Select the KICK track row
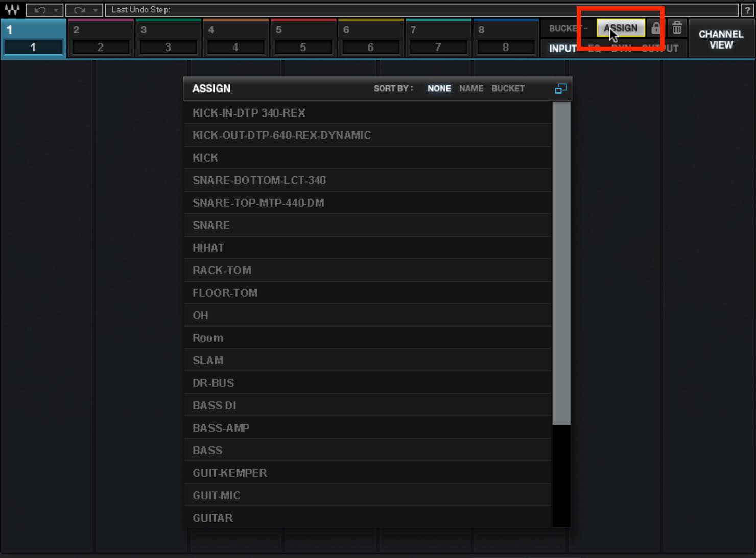The image size is (756, 558). 368,158
